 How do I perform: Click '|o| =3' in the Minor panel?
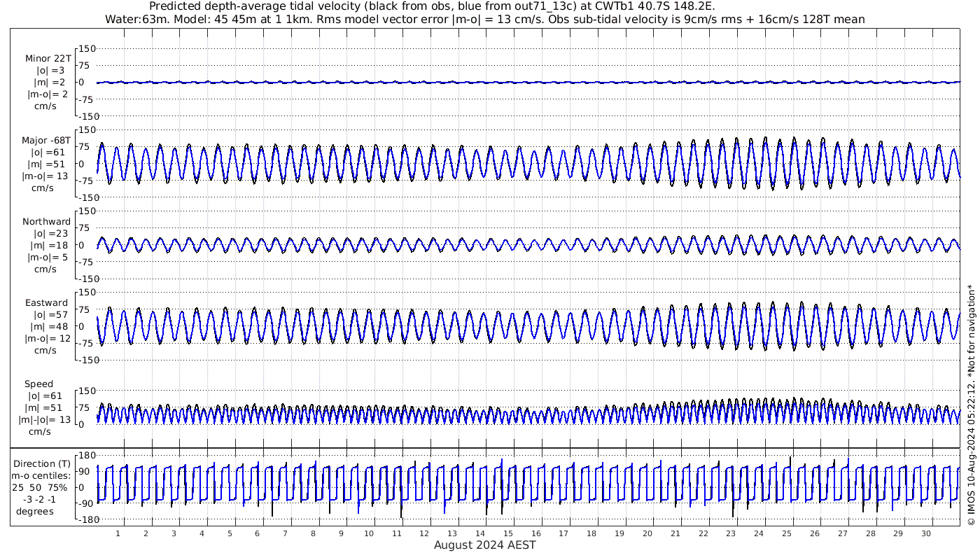point(50,71)
